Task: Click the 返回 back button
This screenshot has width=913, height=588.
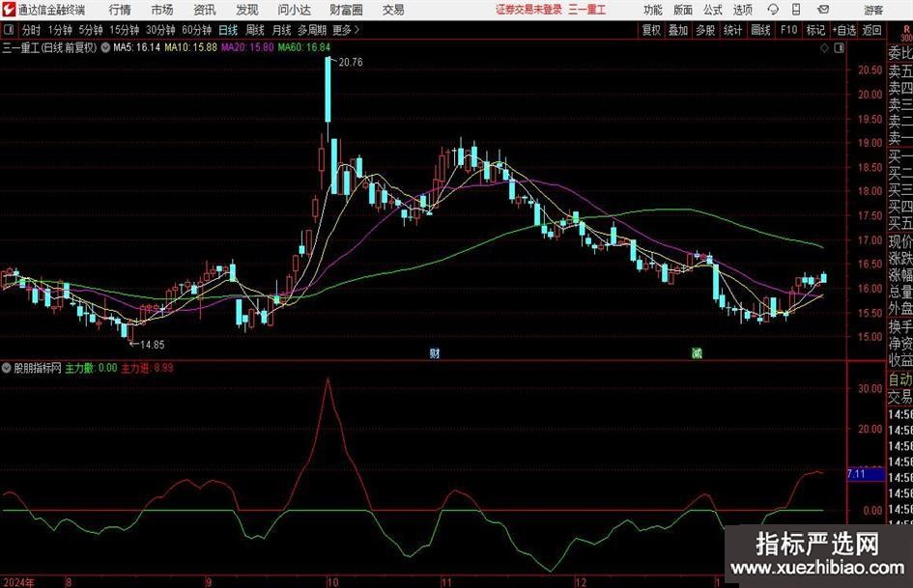Action: coord(871,30)
